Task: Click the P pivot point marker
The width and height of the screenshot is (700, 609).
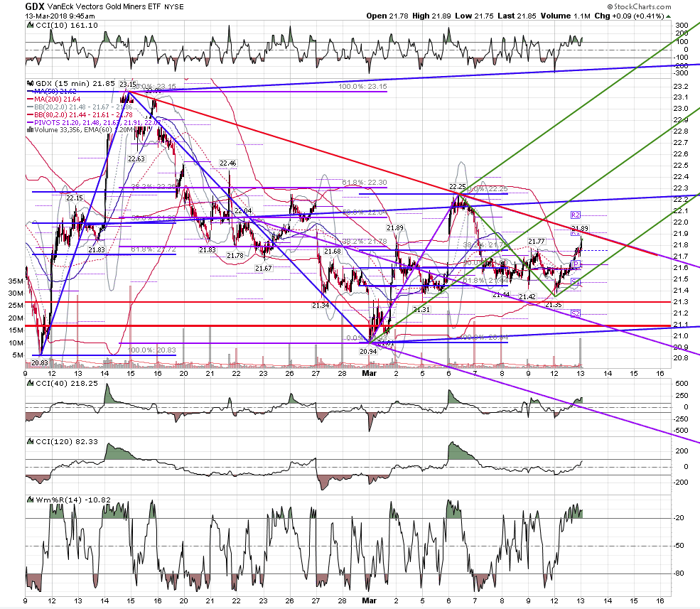Action: pyautogui.click(x=576, y=264)
